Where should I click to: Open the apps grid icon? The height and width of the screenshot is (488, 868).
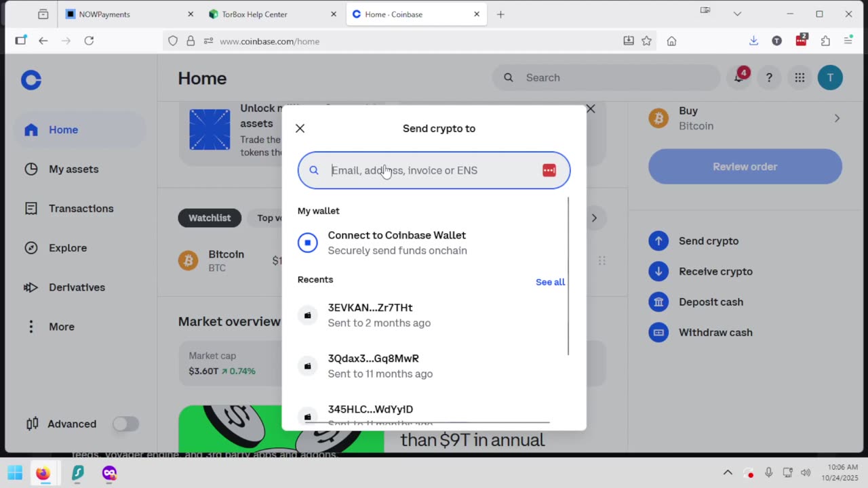(x=800, y=77)
